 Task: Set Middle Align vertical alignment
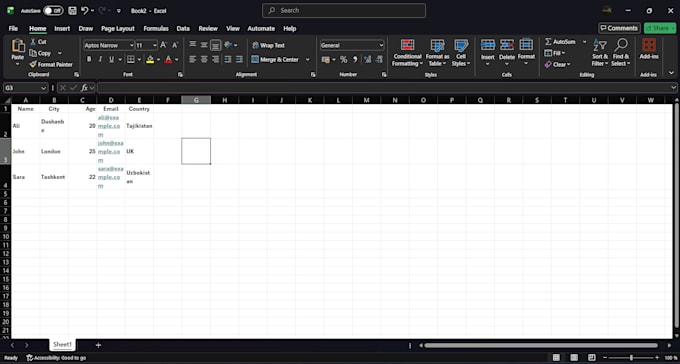(x=204, y=45)
